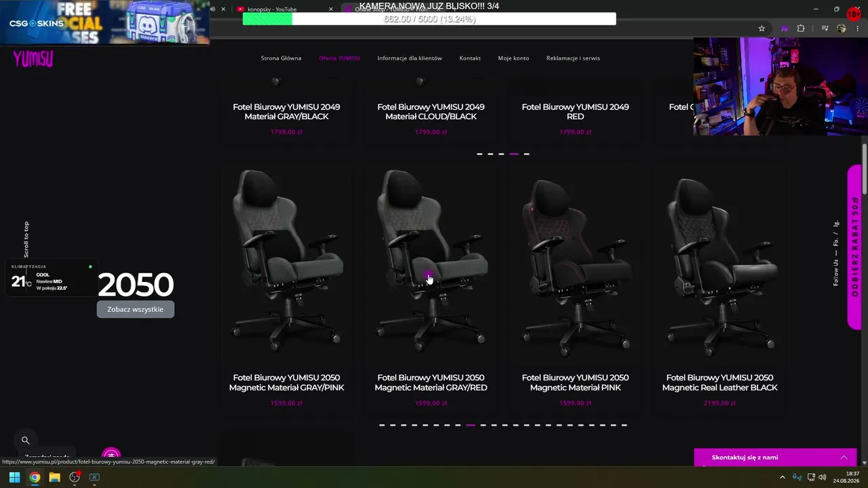Open the Chrome profile avatar
This screenshot has width=868, height=488.
(x=842, y=28)
